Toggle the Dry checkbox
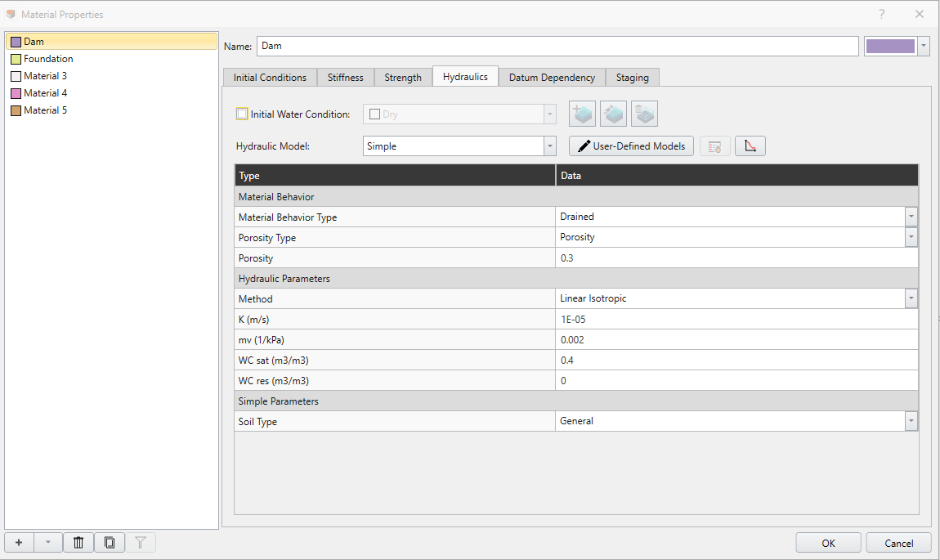Image resolution: width=940 pixels, height=560 pixels. point(374,114)
